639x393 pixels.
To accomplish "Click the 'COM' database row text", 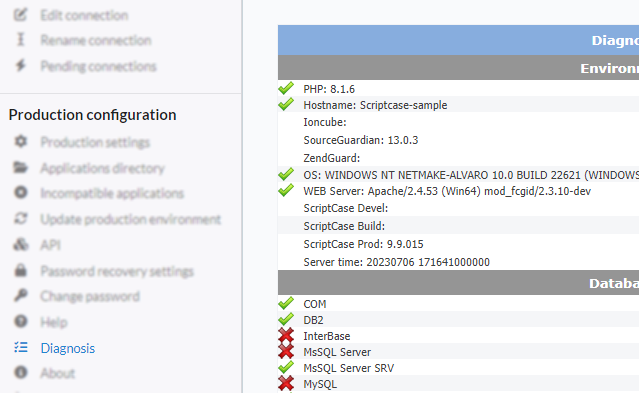I will pos(315,304).
